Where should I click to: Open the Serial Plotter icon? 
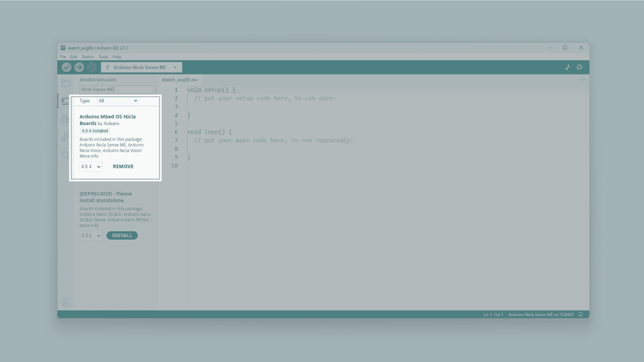click(568, 67)
